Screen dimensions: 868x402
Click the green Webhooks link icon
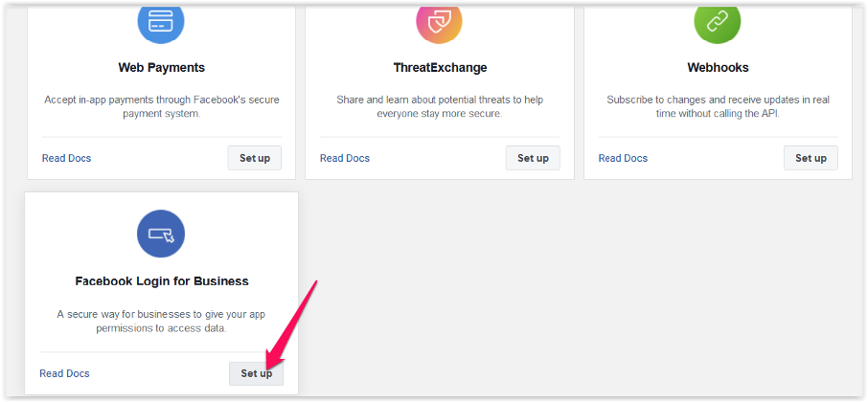(x=718, y=21)
